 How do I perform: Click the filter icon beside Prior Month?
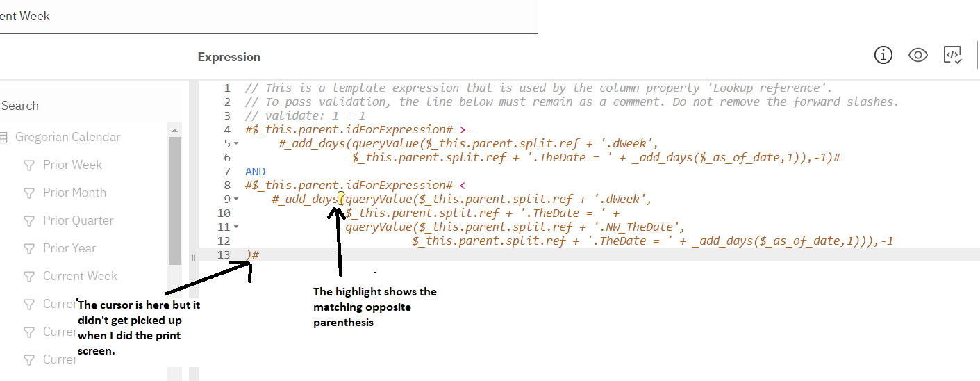point(28,193)
